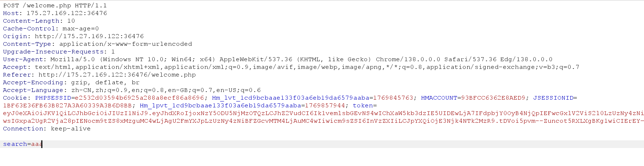Click the Accept header line

coord(291,67)
